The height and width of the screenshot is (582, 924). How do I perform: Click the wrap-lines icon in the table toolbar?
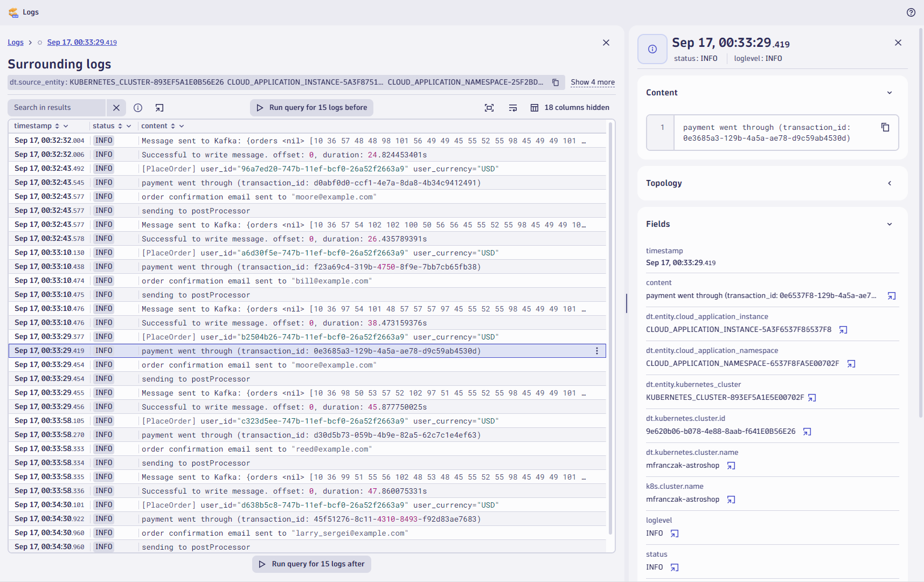(x=512, y=108)
